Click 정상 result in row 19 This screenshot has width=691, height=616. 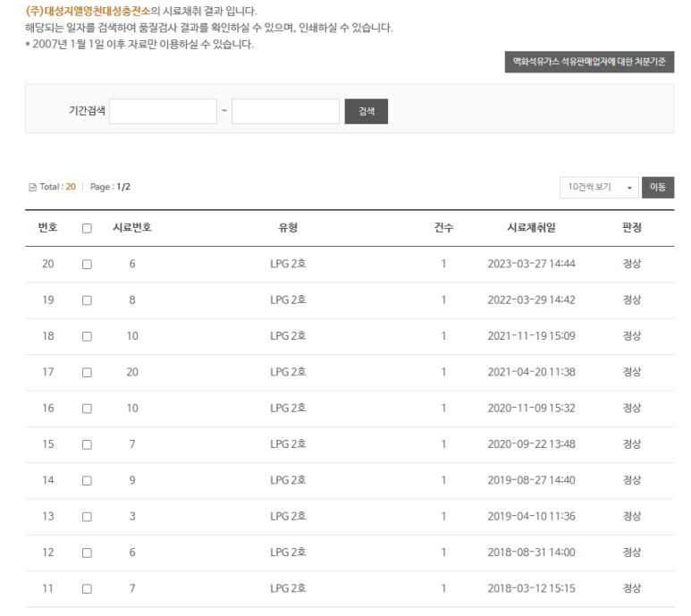[631, 300]
